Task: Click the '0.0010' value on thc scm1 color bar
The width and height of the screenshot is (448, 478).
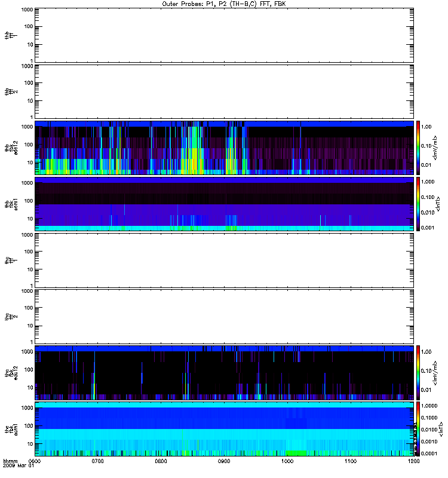Action: pyautogui.click(x=429, y=442)
